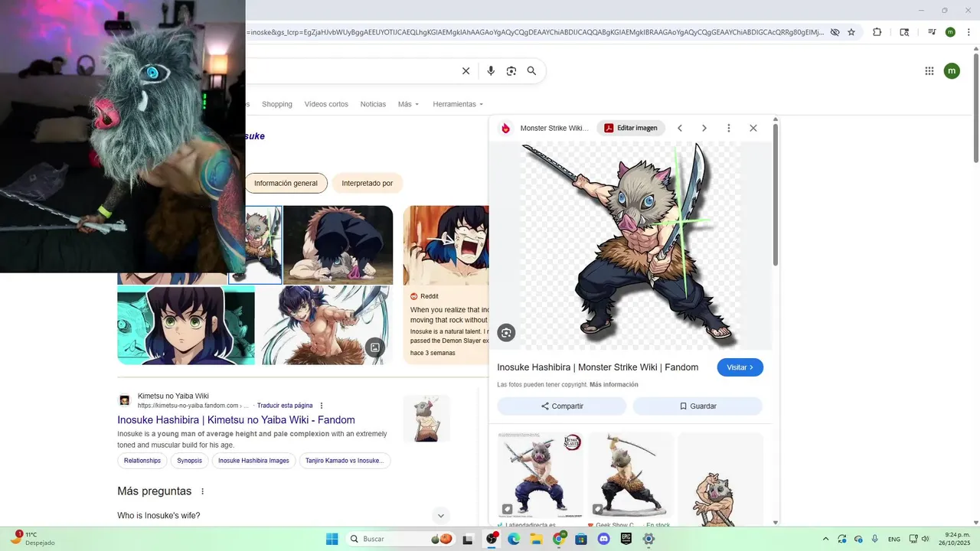
Task: Start a voice search with the microphone
Action: pos(491,71)
